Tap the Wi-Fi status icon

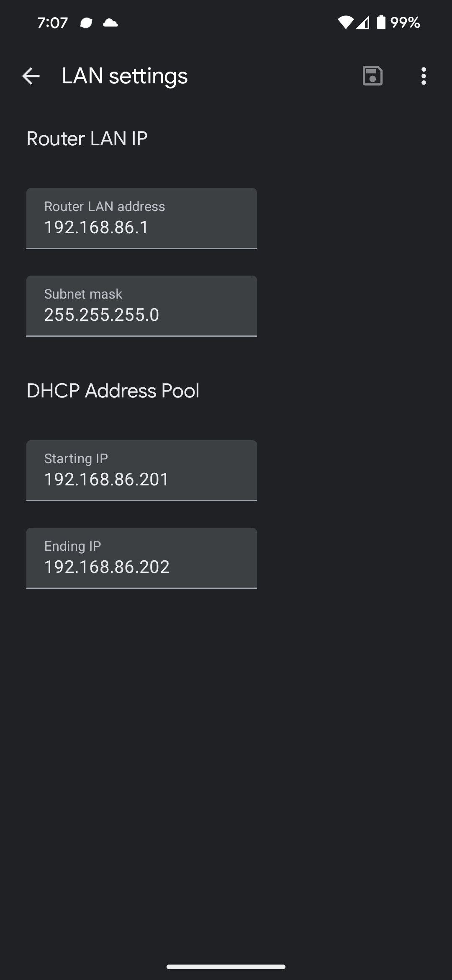coord(346,23)
